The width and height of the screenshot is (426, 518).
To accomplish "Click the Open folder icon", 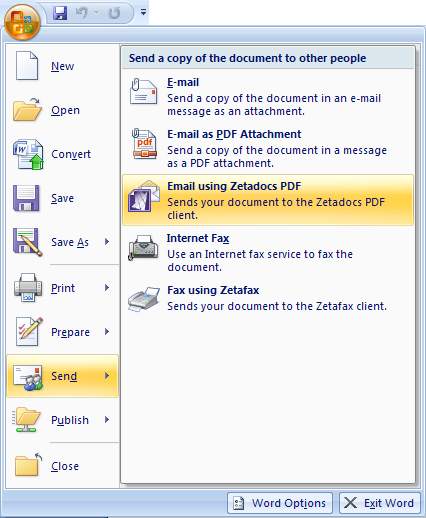I will (27, 110).
